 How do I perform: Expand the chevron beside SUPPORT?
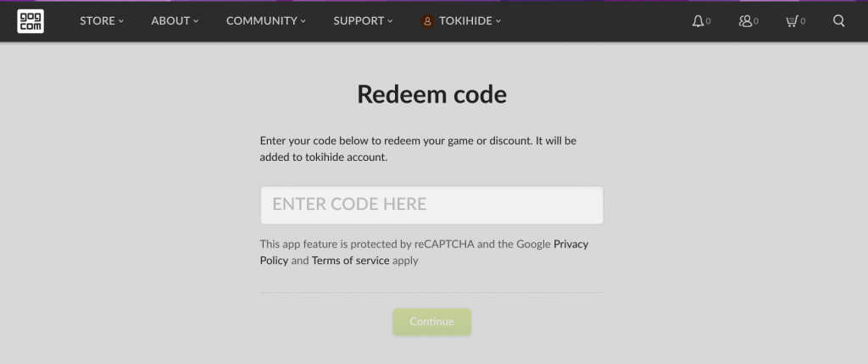coord(390,21)
